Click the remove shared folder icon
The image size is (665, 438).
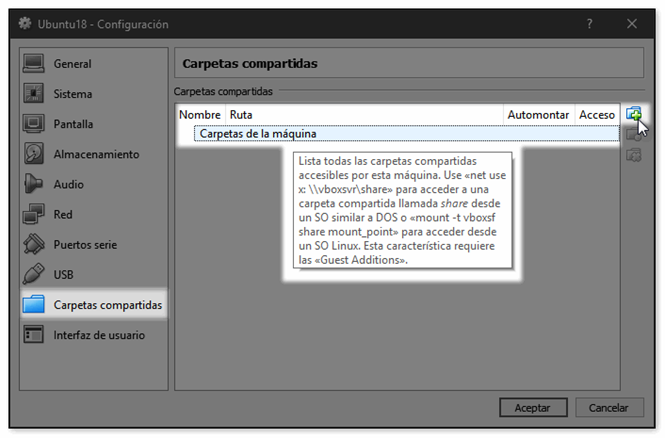634,155
